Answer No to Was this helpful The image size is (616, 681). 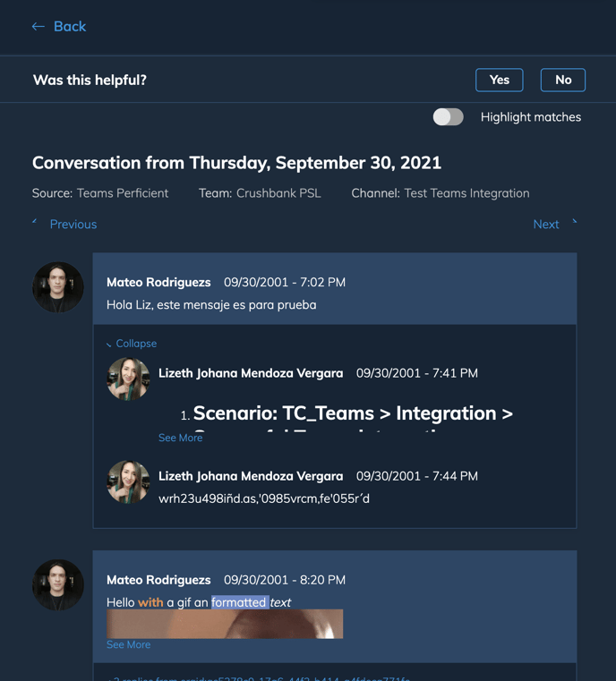tap(563, 80)
